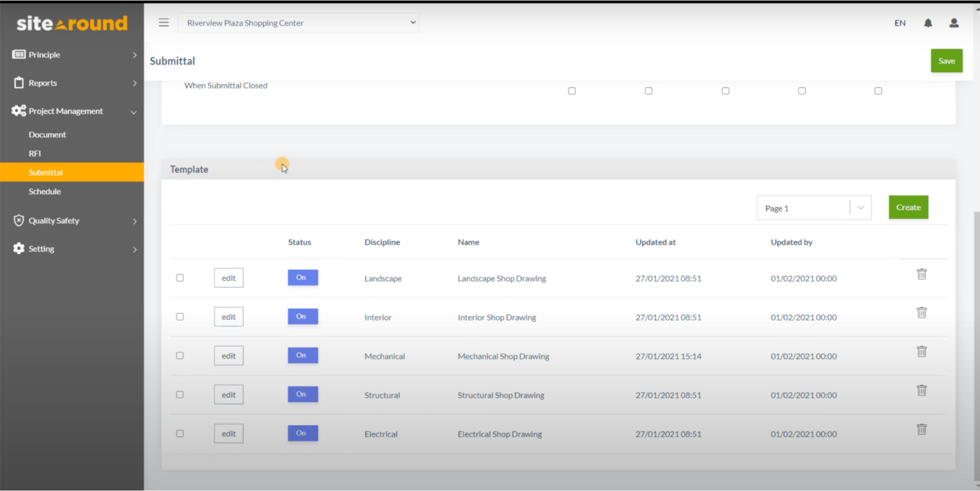Click the Mechanical Shop Drawing name
The image size is (980, 491).
point(503,357)
